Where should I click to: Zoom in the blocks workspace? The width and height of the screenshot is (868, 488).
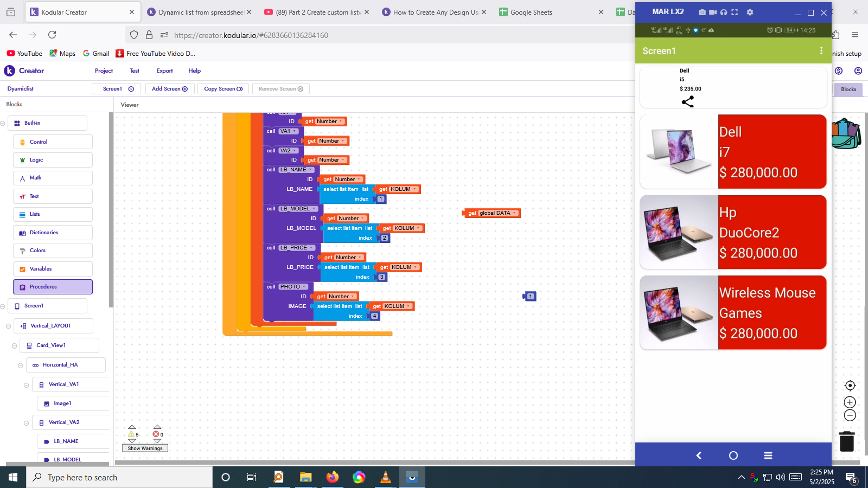coord(850,402)
